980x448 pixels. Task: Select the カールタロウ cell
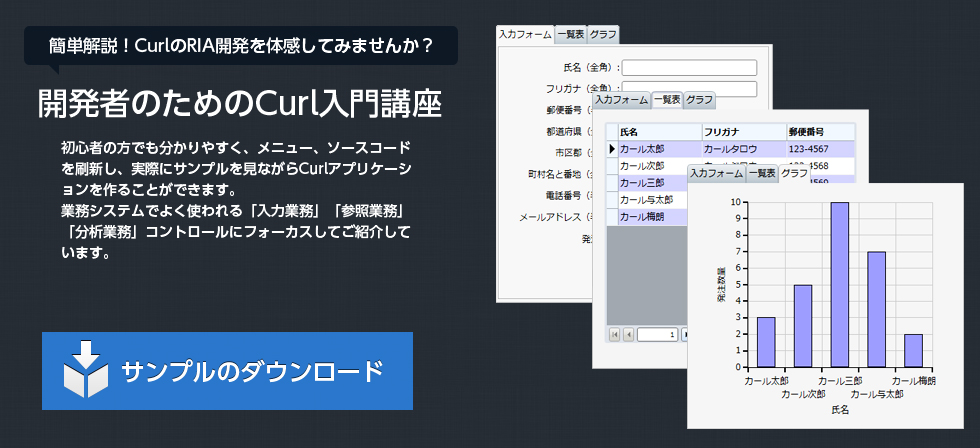coord(744,149)
